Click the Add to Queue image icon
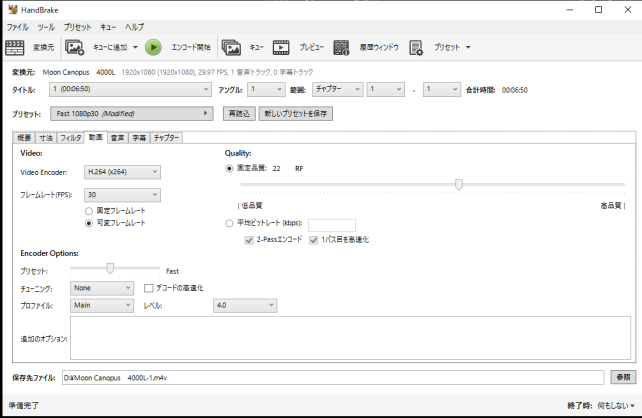The height and width of the screenshot is (418, 642). pos(75,47)
